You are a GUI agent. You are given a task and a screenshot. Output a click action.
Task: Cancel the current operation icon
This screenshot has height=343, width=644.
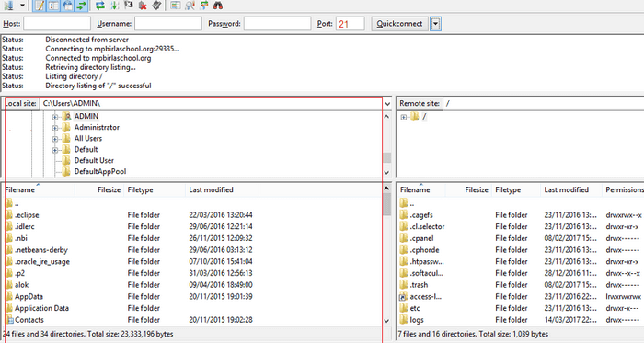tap(129, 6)
